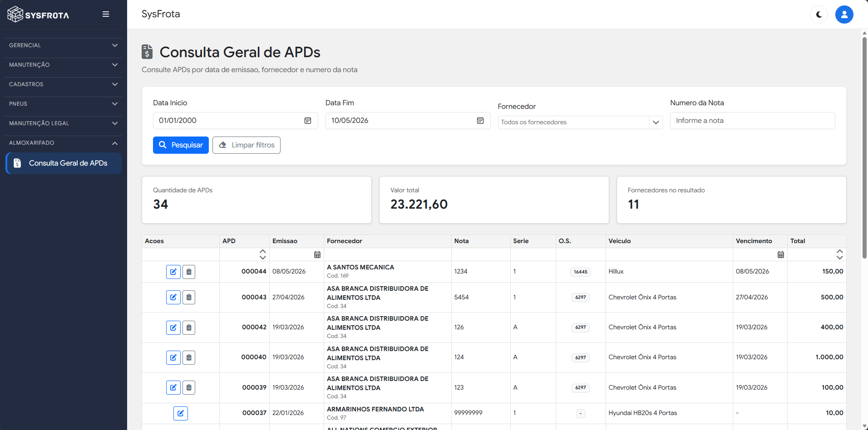Expand the MANUTENÇÃO LEGAL menu section
Image resolution: width=868 pixels, height=430 pixels.
(x=64, y=123)
